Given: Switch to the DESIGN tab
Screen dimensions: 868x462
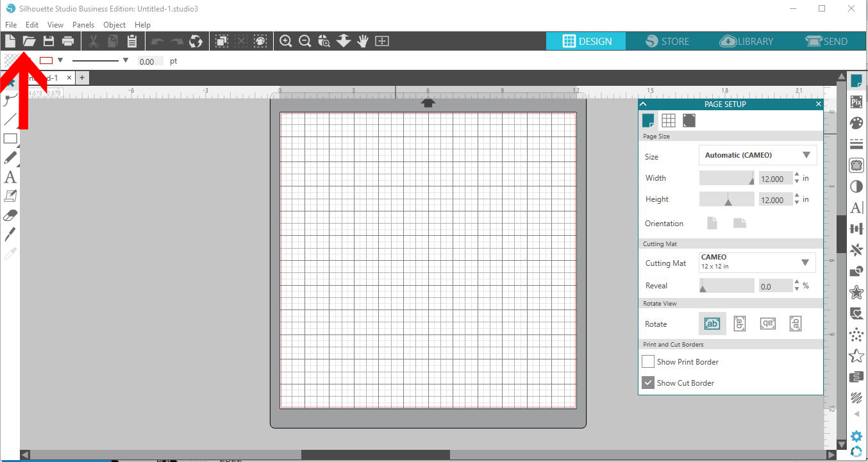Looking at the screenshot, I should 586,41.
